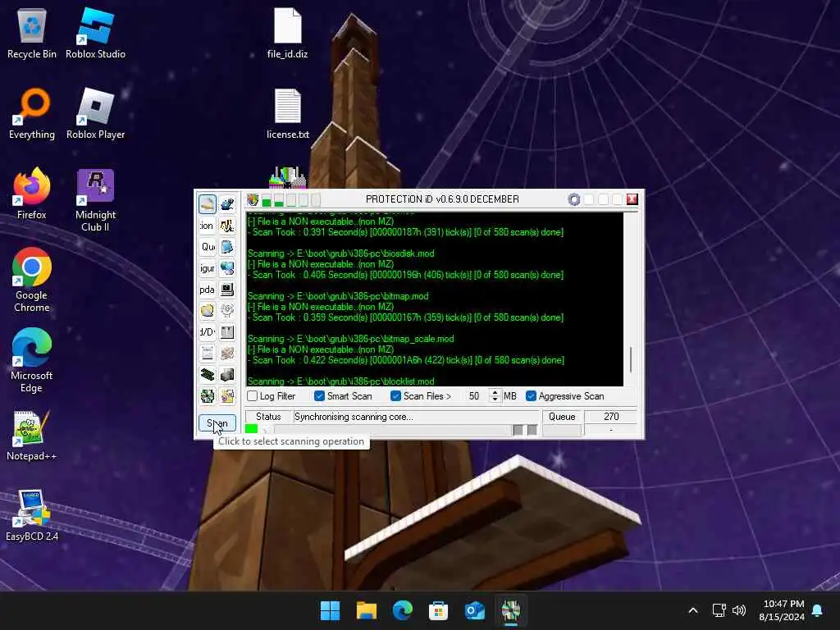
Task: Select the EasyBCD 2.4 desktop shortcut
Action: click(x=32, y=515)
